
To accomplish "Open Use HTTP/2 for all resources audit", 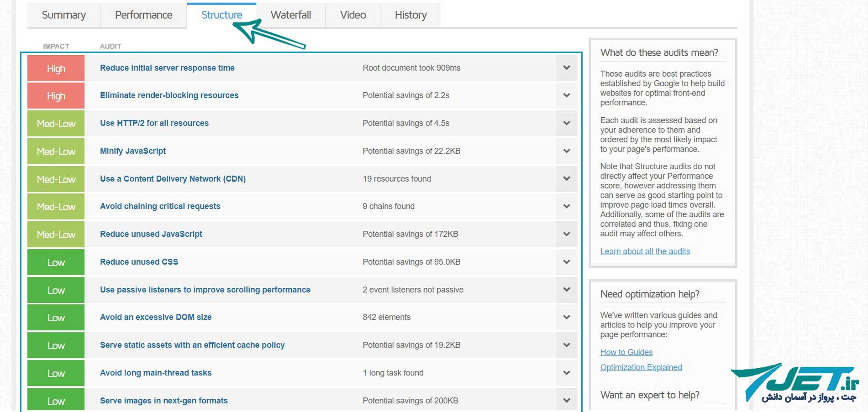I will [154, 123].
